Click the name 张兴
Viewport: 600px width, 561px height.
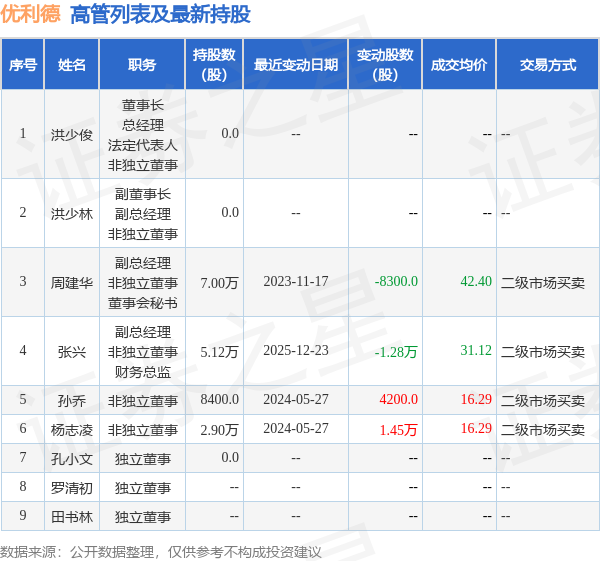72,352
